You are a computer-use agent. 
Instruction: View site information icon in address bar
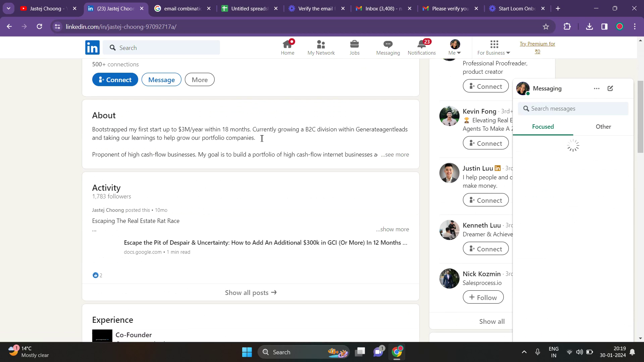(57, 27)
